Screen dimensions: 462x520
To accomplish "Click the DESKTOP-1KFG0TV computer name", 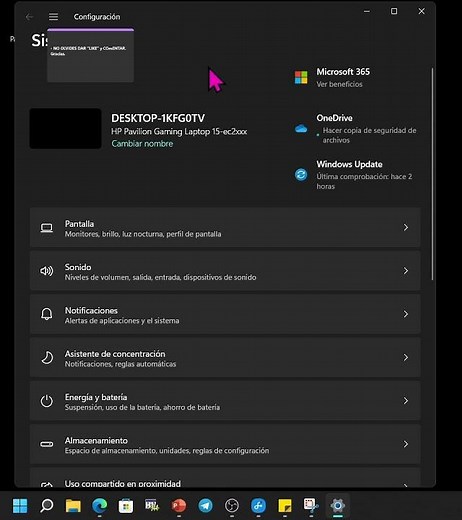I will pos(158,118).
